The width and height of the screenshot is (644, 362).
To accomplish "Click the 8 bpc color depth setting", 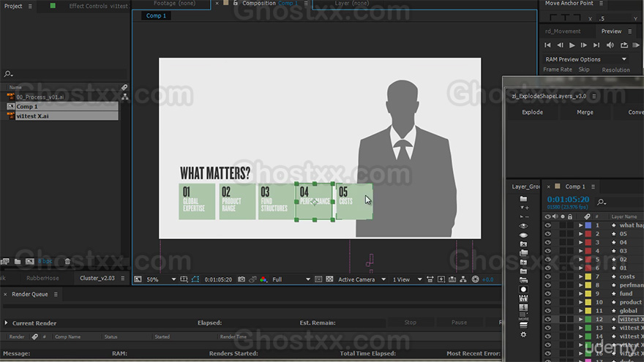I will (45, 261).
